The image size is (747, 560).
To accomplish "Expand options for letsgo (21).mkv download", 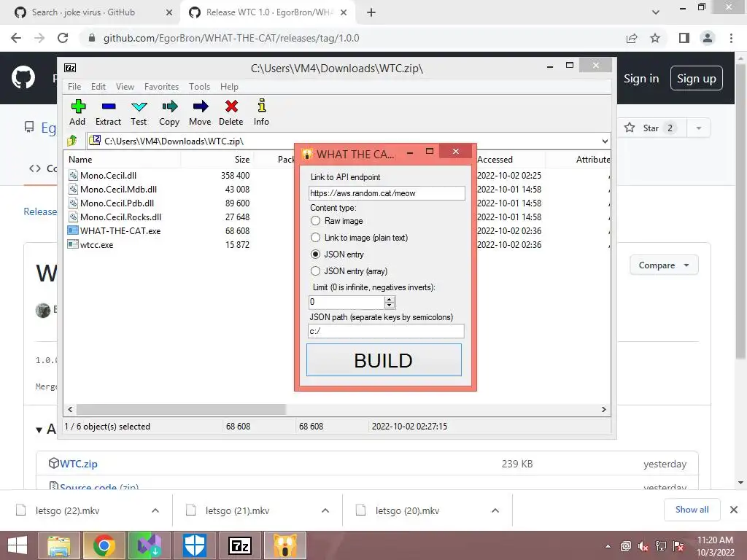I will [325, 510].
